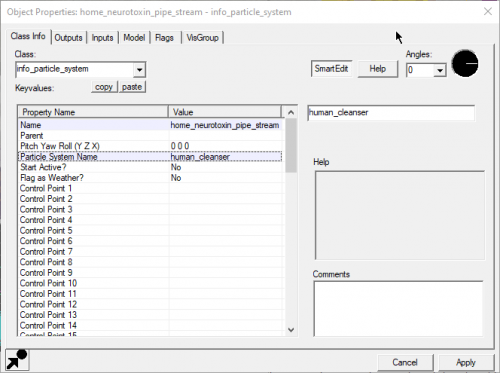Select the Control Point 1 row

point(150,188)
